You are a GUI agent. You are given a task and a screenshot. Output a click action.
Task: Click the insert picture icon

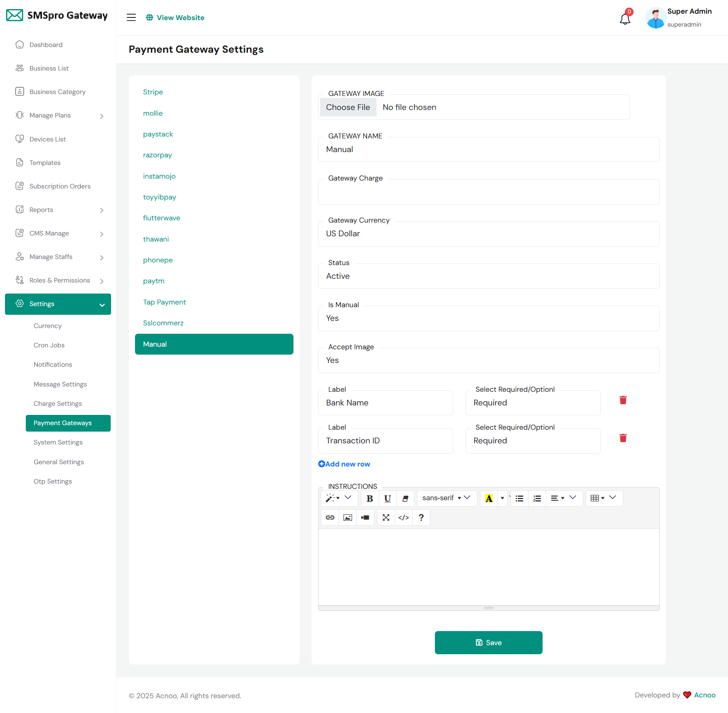click(347, 518)
